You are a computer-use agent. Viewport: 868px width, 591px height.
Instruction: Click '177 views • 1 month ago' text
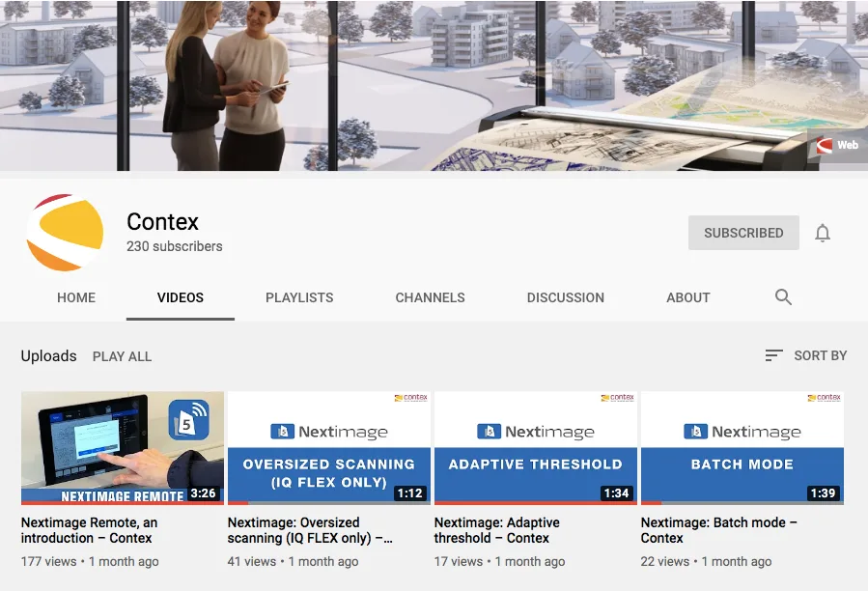[x=90, y=562]
